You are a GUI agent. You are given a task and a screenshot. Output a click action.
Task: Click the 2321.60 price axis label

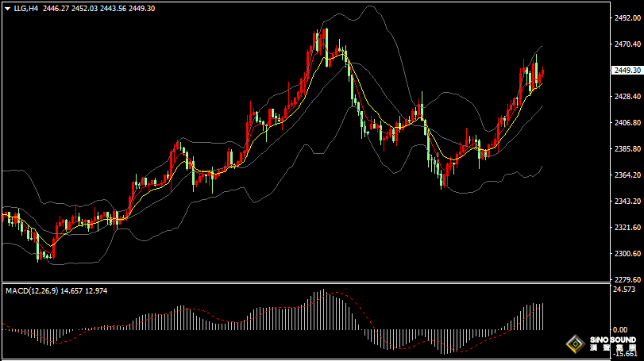[x=627, y=228]
